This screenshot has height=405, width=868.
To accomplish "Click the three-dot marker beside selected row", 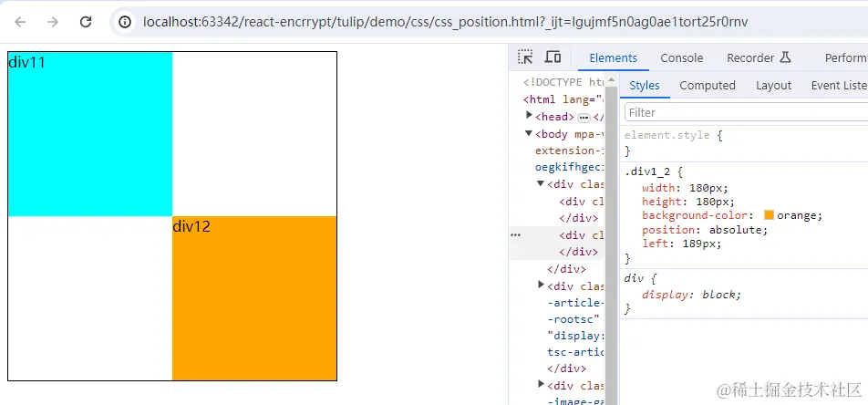I will [x=515, y=235].
